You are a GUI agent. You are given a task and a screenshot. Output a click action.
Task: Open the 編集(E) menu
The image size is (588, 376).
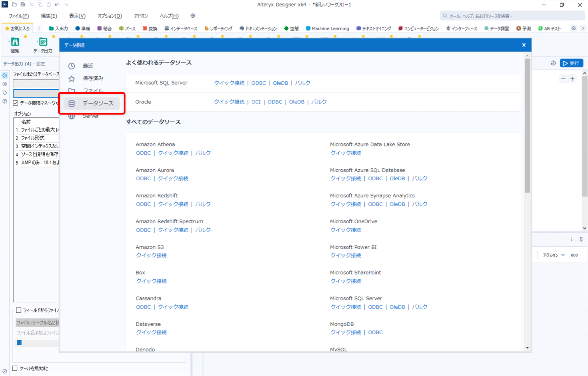point(49,16)
